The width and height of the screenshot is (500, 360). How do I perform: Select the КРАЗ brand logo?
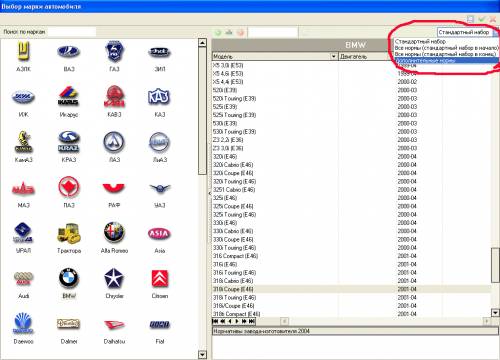point(69,142)
